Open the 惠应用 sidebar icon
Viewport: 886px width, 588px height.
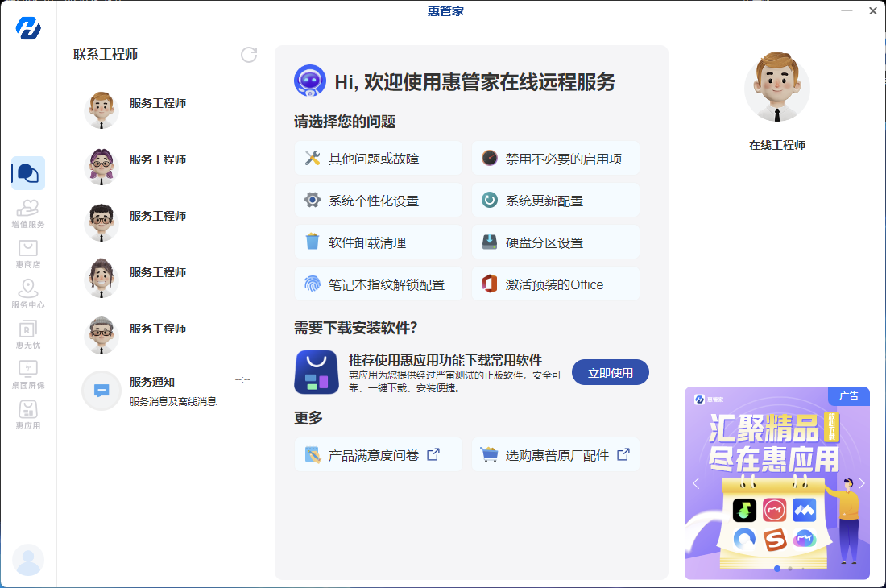pos(28,413)
